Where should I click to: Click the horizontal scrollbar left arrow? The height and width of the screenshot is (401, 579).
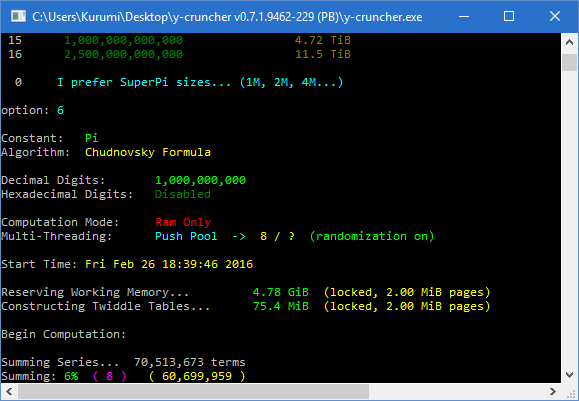pyautogui.click(x=9, y=391)
